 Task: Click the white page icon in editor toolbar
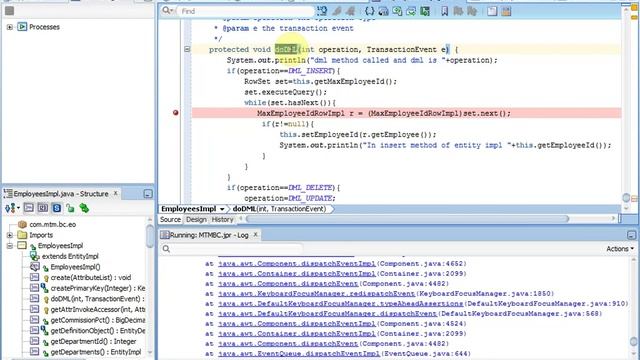[x=492, y=11]
